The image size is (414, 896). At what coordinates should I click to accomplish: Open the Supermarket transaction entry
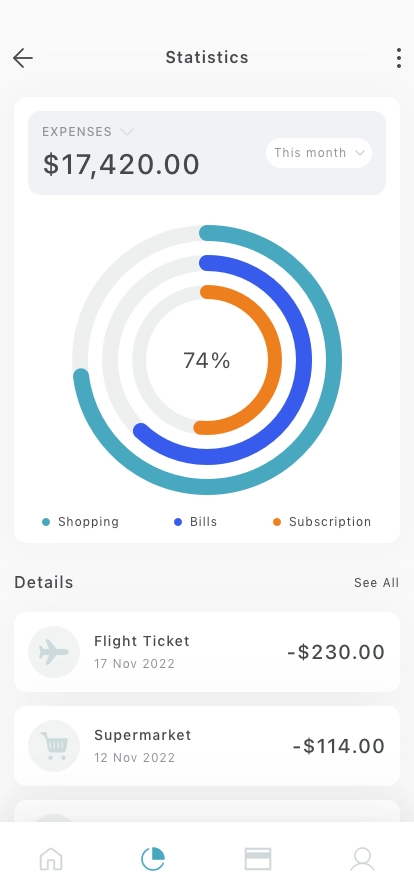click(207, 746)
